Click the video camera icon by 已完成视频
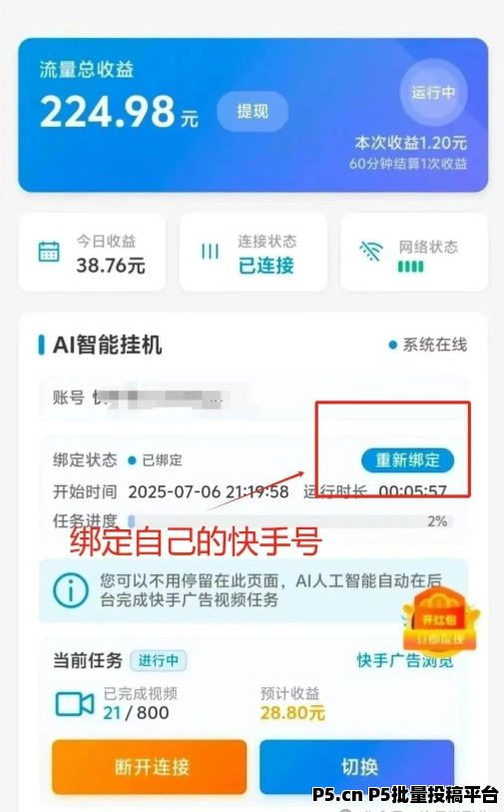The width and height of the screenshot is (504, 812). 75,704
